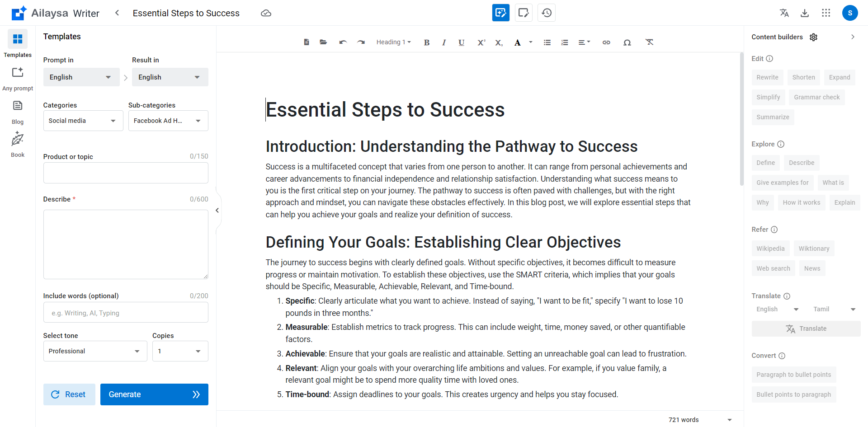Open the Sub-categories Facebook Ad dropdown
868x427 pixels.
pos(168,121)
